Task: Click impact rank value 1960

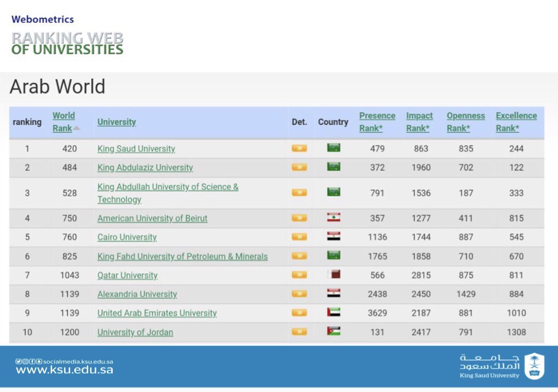Action: tap(421, 167)
